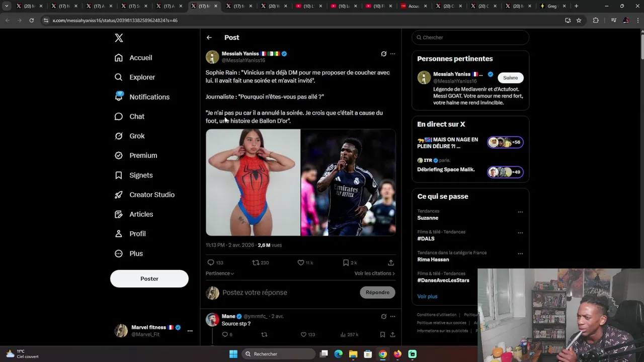Image resolution: width=644 pixels, height=362 pixels.
Task: Open options for the Suzanne trend
Action: tap(521, 212)
